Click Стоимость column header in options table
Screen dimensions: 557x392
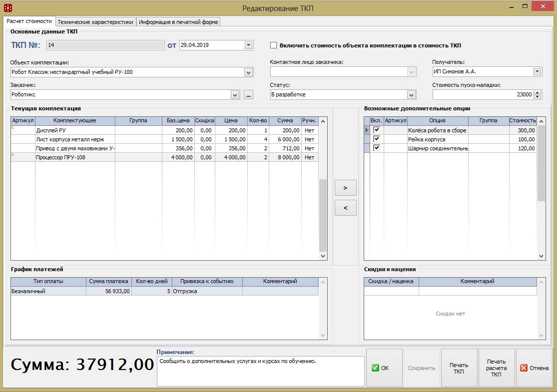523,121
